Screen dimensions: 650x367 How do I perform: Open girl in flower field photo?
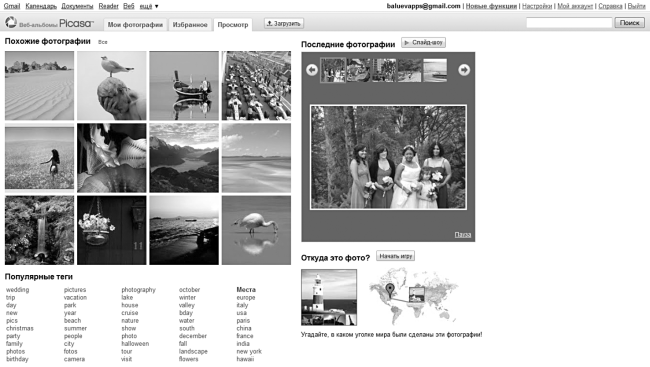pyautogui.click(x=39, y=158)
